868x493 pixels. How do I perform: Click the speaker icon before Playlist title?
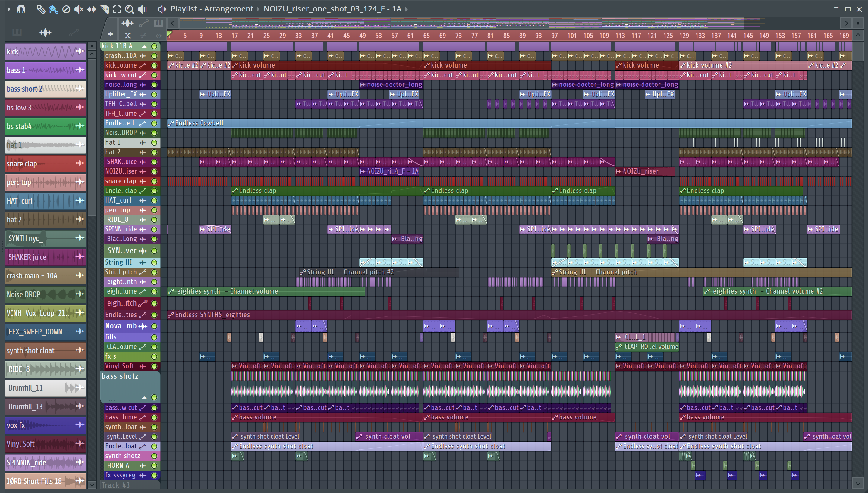coord(162,9)
